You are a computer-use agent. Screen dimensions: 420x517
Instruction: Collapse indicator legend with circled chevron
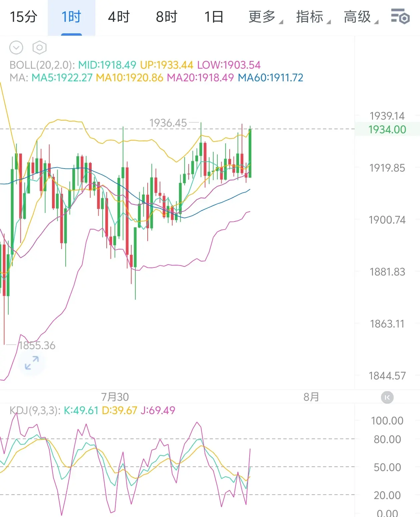(16, 48)
